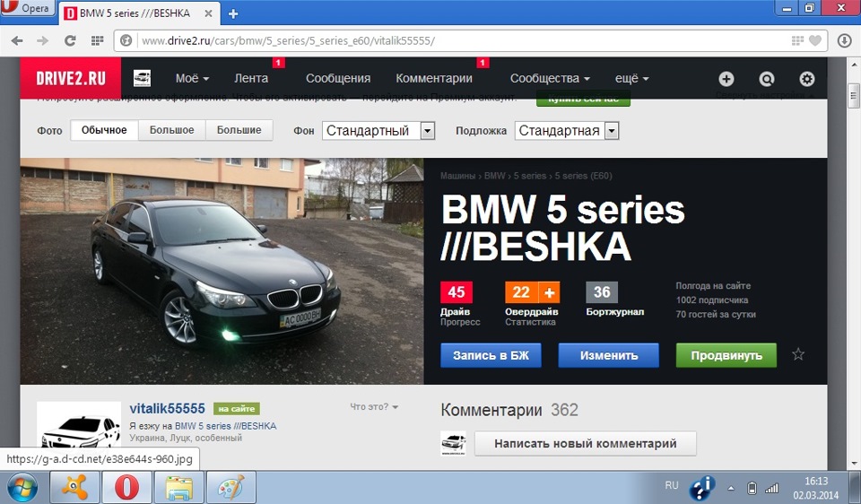Viewport: 861px width, 504px height.
Task: Click the Запись в БЖ button
Action: (491, 355)
